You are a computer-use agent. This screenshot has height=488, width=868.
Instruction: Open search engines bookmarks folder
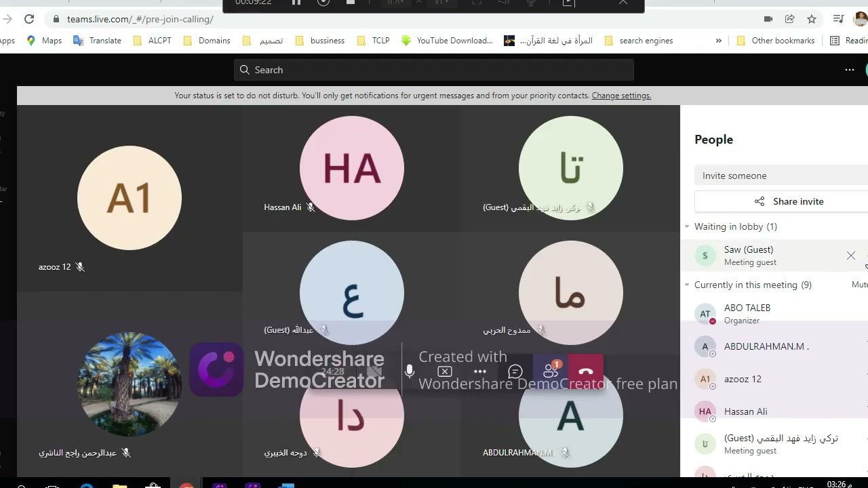point(638,41)
